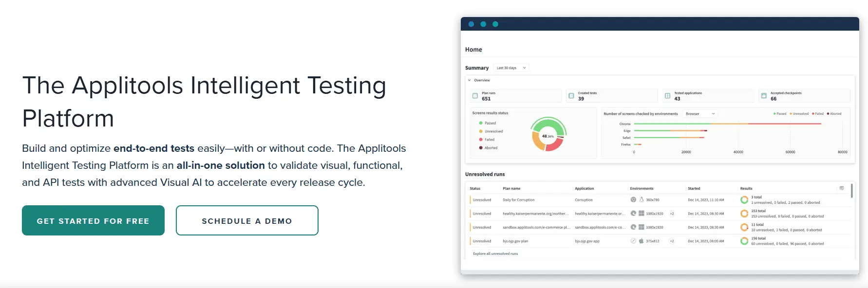
Task: Open the Browser environment dropdown
Action: [x=700, y=114]
